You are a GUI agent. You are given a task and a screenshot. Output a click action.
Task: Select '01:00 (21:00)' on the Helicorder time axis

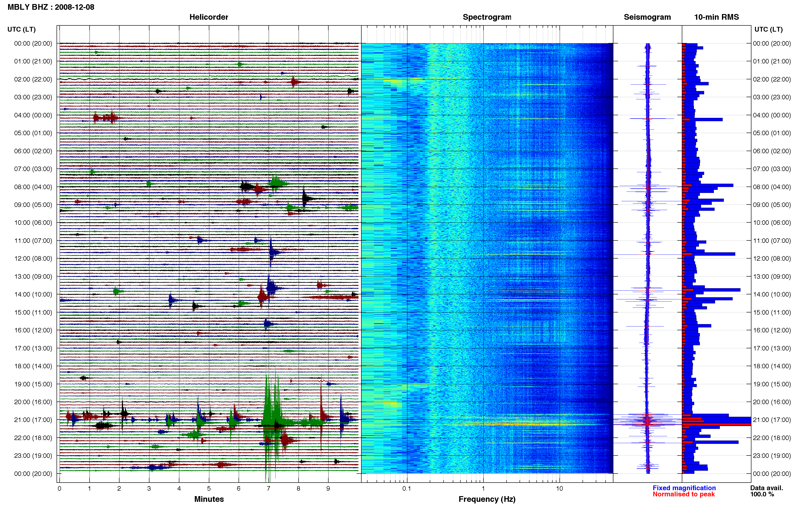tap(33, 61)
